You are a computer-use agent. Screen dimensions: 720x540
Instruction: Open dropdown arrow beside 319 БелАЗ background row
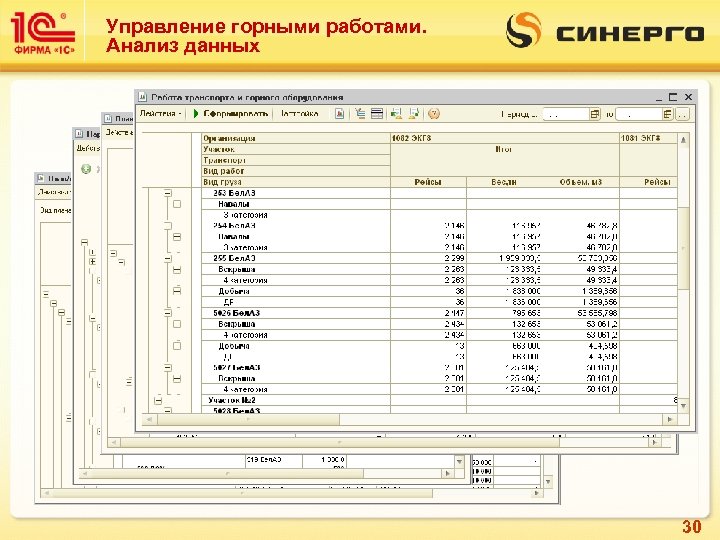point(459,461)
